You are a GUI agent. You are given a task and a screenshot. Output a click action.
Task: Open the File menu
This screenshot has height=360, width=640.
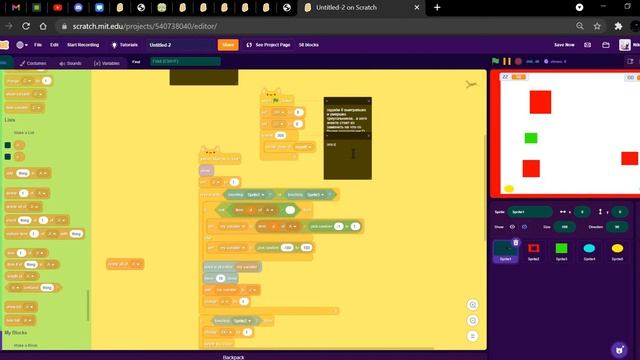click(x=38, y=45)
